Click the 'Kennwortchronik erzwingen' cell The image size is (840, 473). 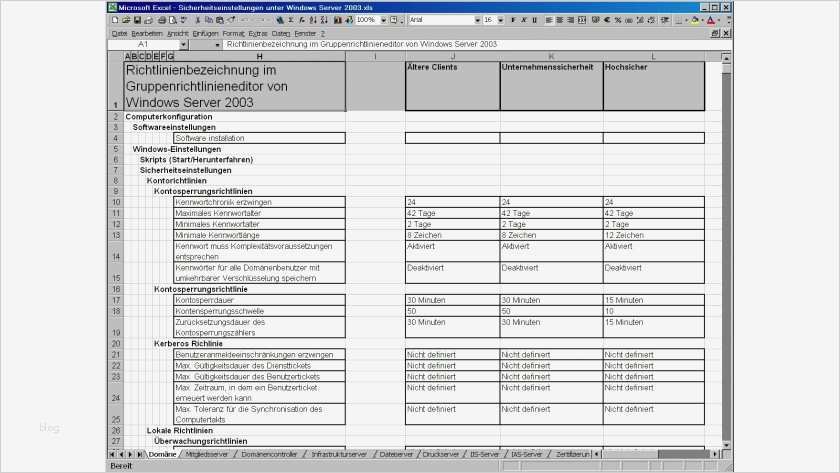tap(260, 202)
